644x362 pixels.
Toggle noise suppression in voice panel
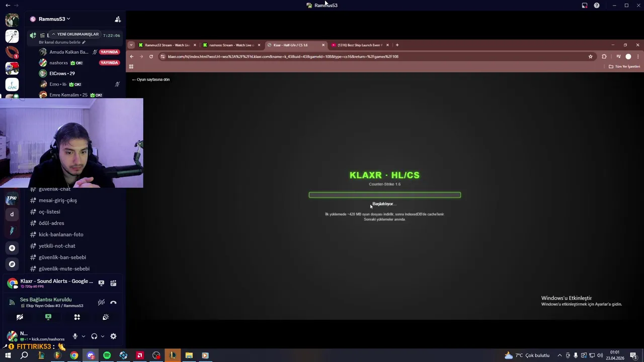point(101,302)
